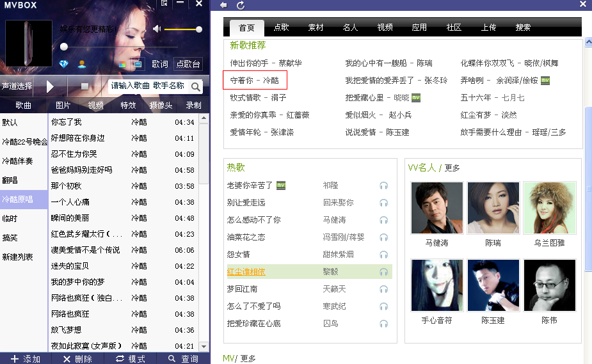Switch to the 摄像头 tab
Viewport: 592px width, 364px height.
pyautogui.click(x=161, y=106)
